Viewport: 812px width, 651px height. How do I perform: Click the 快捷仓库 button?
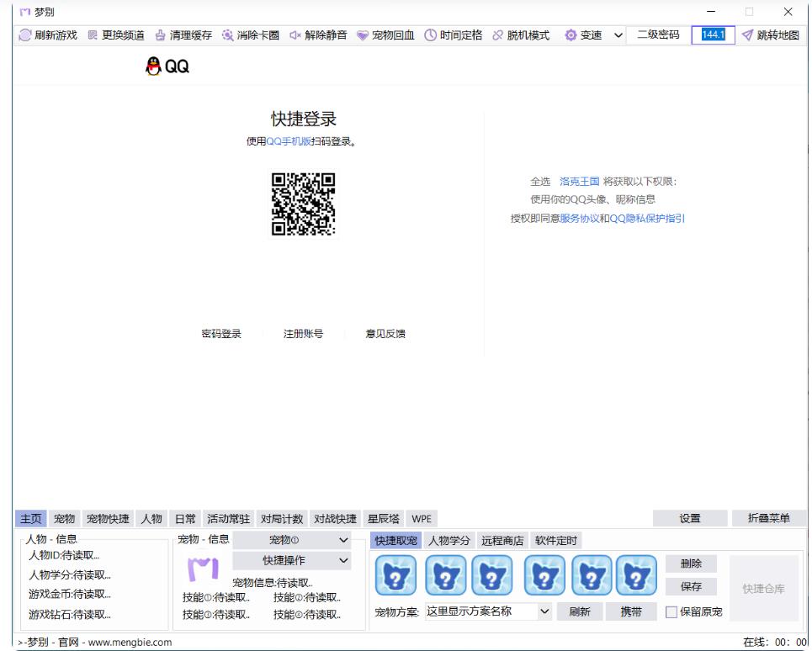(x=764, y=589)
